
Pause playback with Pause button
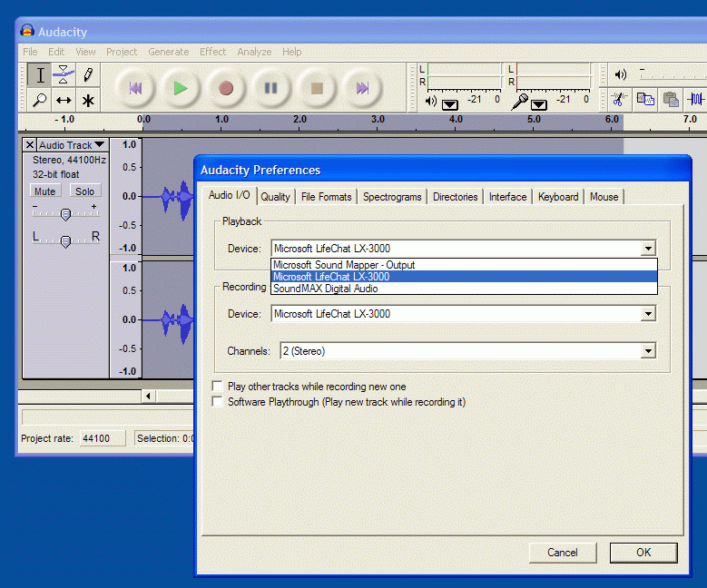click(271, 88)
